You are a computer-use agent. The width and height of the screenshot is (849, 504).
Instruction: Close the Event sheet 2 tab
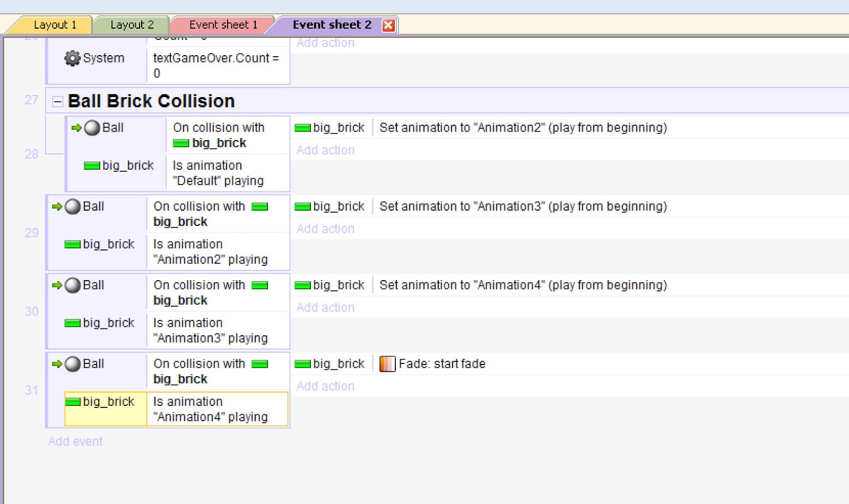pyautogui.click(x=389, y=25)
